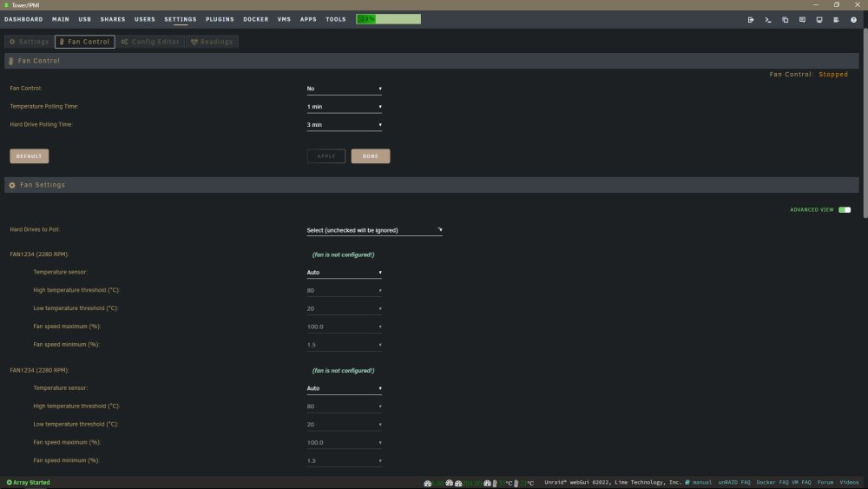Click the Done button
The image size is (868, 489).
[x=371, y=156]
